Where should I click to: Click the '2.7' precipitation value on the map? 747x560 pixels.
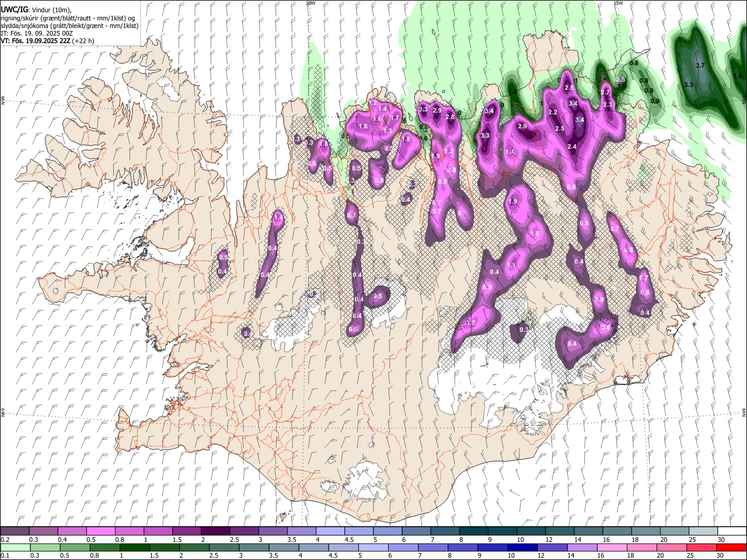(x=605, y=92)
